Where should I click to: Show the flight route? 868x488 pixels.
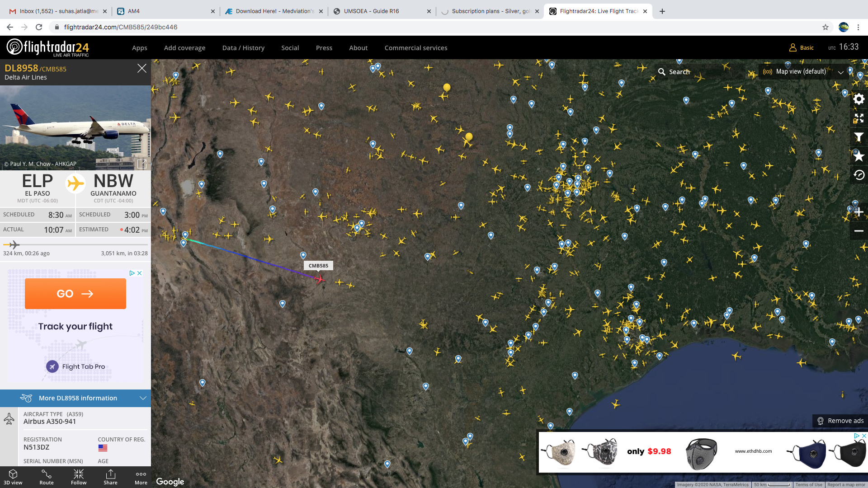(x=46, y=477)
